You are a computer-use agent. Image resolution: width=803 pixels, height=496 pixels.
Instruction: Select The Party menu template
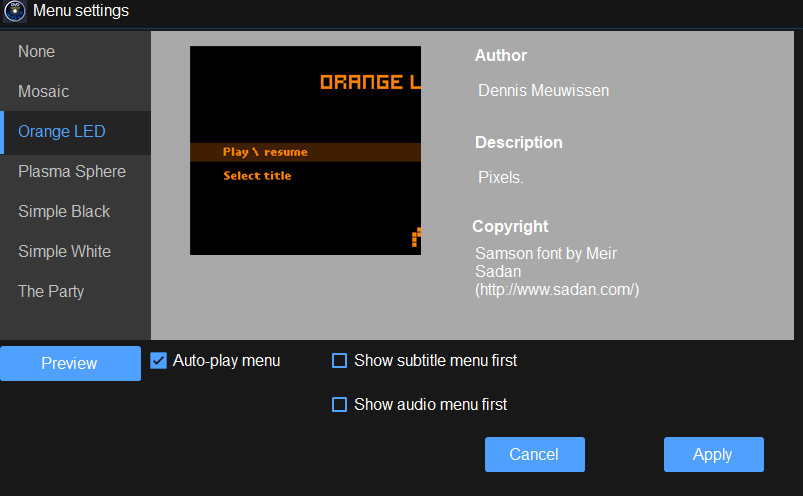tap(51, 292)
